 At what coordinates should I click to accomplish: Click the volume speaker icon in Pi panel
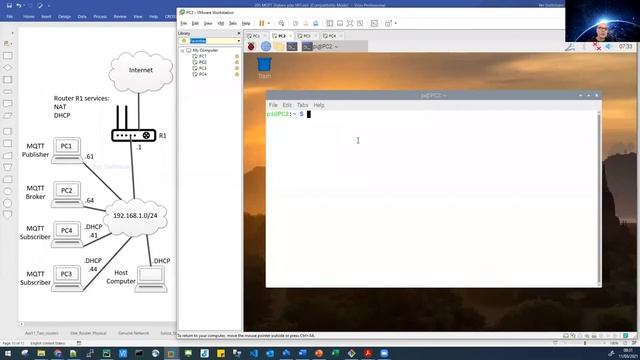coord(609,47)
